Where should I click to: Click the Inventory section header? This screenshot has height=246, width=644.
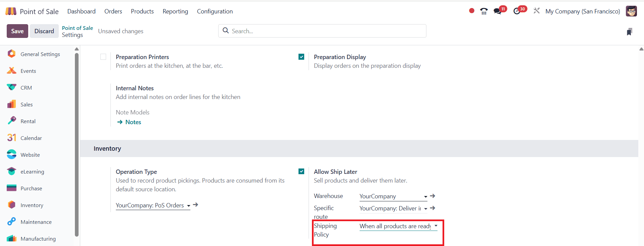359,149
